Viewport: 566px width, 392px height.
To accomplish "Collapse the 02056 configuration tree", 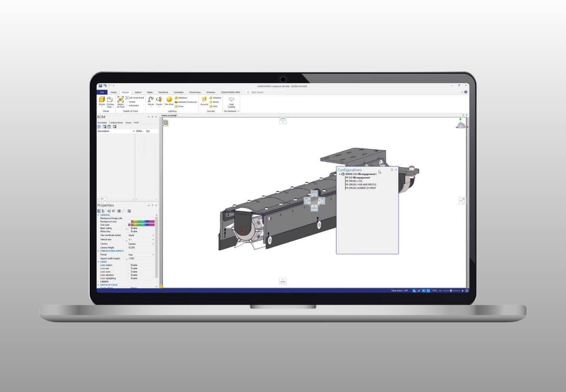I will click(x=340, y=174).
